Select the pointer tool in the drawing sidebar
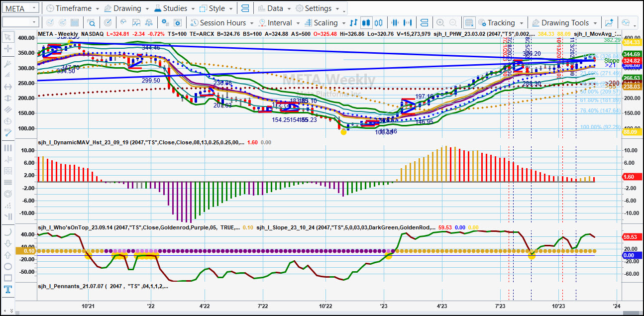This screenshot has width=644, height=316. point(7,37)
